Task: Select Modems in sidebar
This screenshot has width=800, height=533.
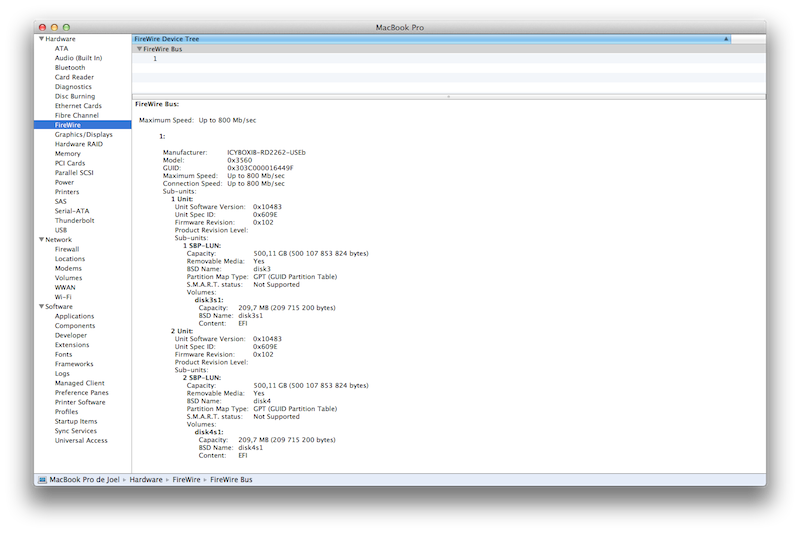Action: 68,268
